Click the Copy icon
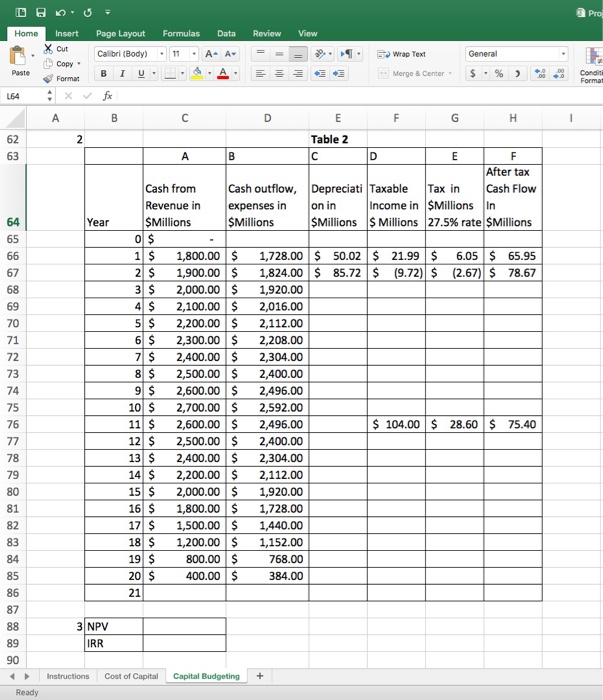Image resolution: width=603 pixels, height=700 pixels. click(48, 64)
